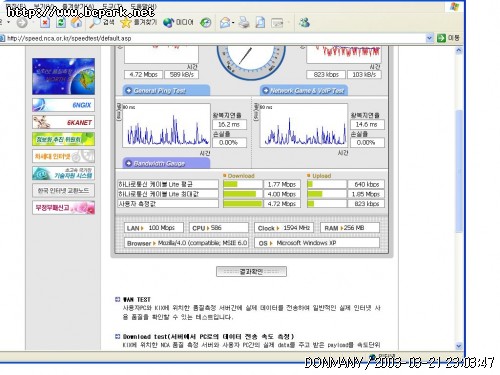
Task: Open the History clock icon
Action: 206,23
